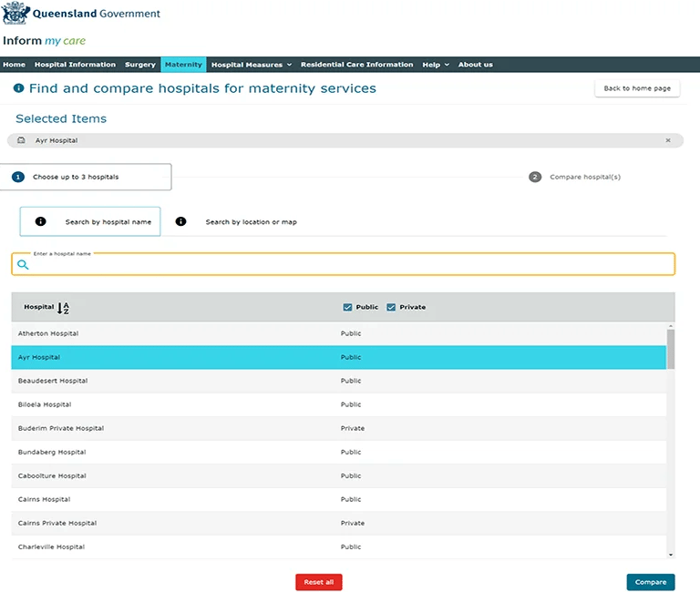Select Search by location or map tab
Viewport: 700px width, 592px height.
(x=237, y=221)
